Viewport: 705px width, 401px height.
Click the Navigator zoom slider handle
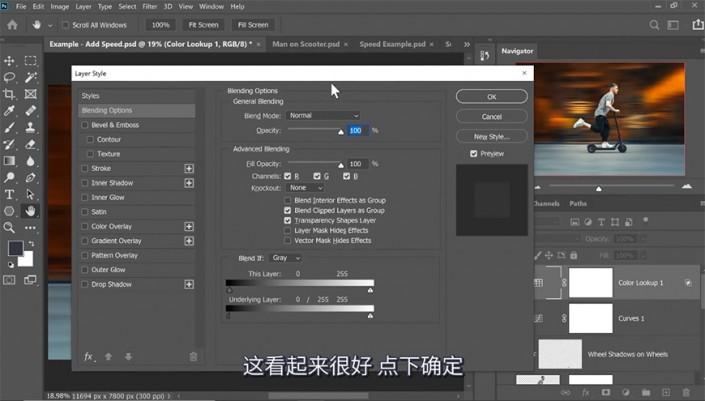[598, 189]
